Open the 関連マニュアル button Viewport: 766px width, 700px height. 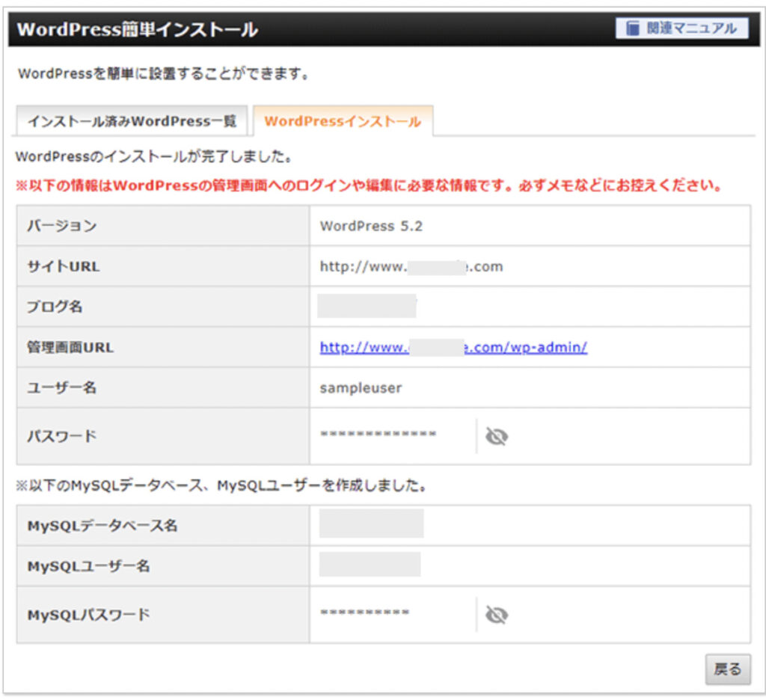click(681, 28)
